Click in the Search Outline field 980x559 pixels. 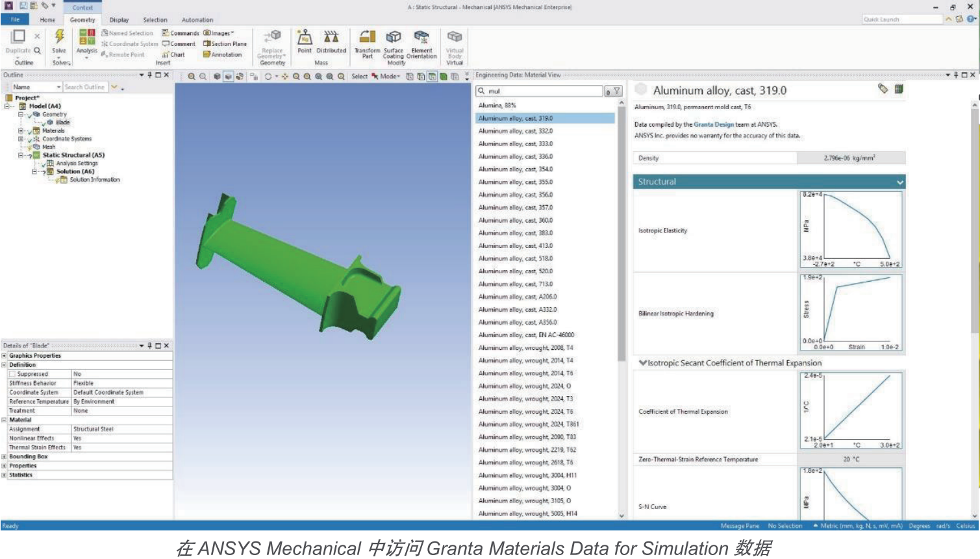pyautogui.click(x=85, y=87)
